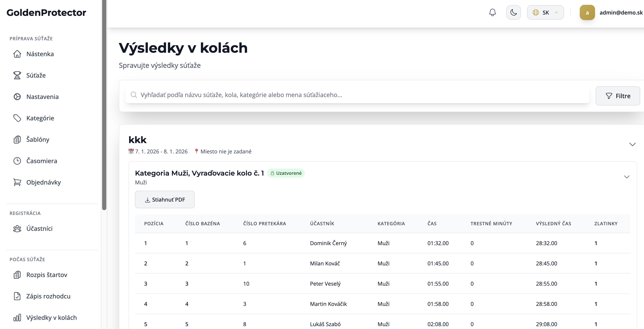Click the Zápis rozhodcu document icon
The height and width of the screenshot is (329, 644).
(17, 296)
